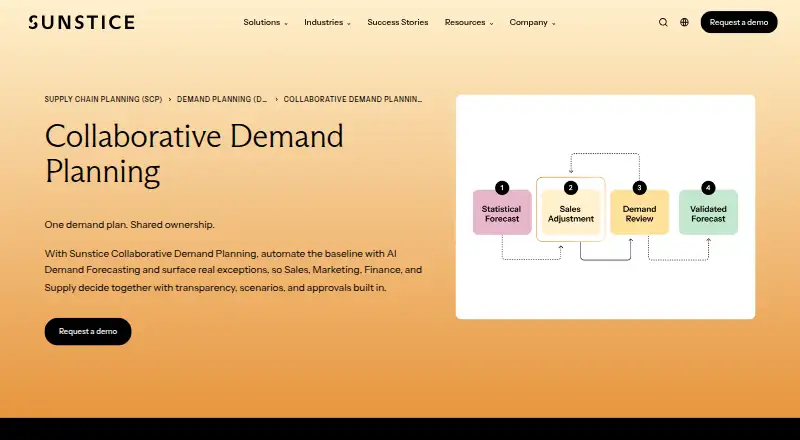Go to Sunstice logo homepage
Viewport: 800px width, 440px height.
(x=82, y=22)
